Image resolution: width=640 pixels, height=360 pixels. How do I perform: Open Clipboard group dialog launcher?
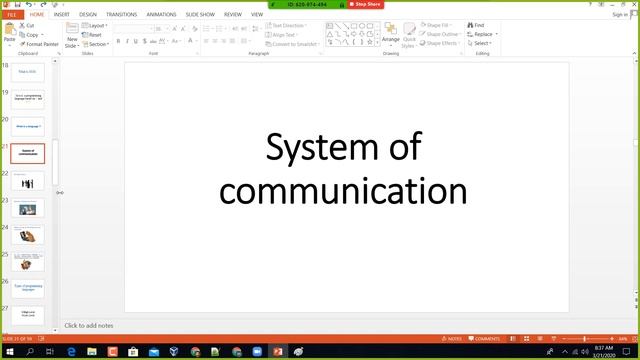(x=59, y=53)
